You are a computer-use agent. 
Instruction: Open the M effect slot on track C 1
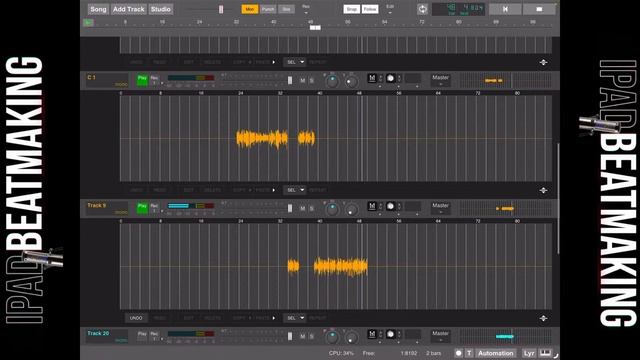[372, 78]
